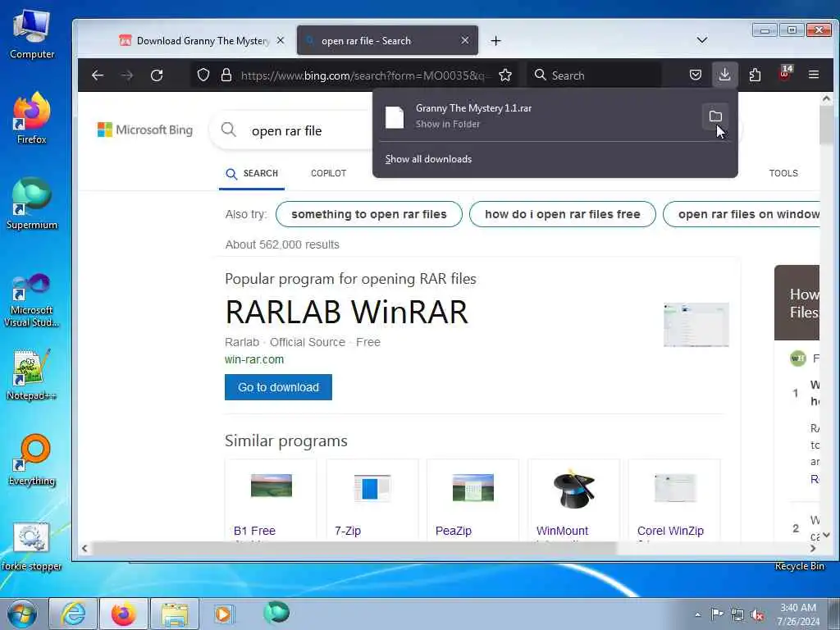Image resolution: width=840 pixels, height=630 pixels.
Task: Select the forkie stopper desktop icon
Action: pyautogui.click(x=32, y=546)
